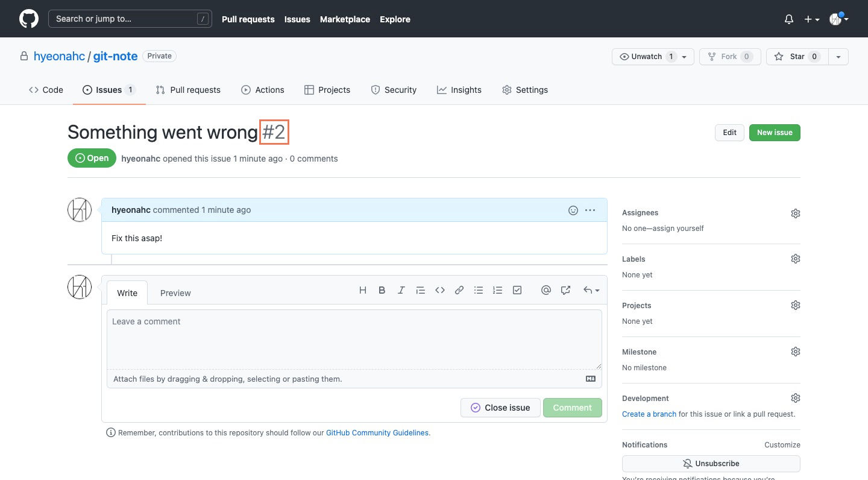Click the green Comment button
This screenshot has height=480, width=868.
pos(572,408)
